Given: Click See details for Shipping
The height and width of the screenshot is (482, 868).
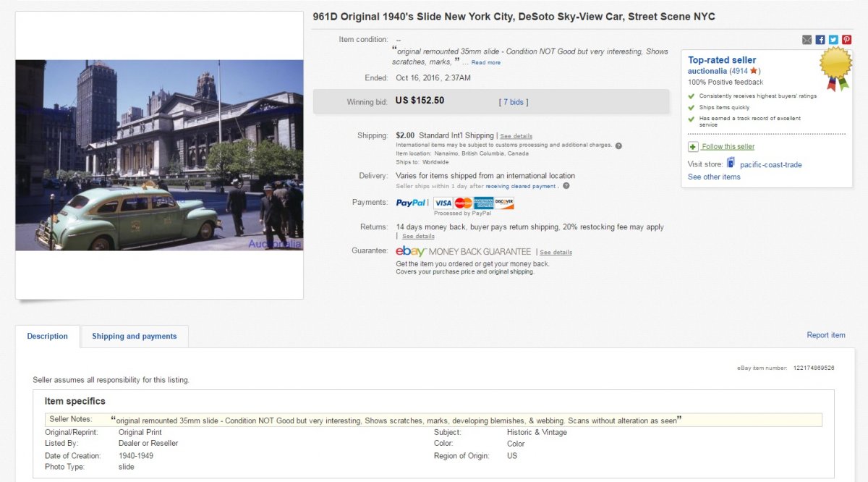Looking at the screenshot, I should 516,136.
